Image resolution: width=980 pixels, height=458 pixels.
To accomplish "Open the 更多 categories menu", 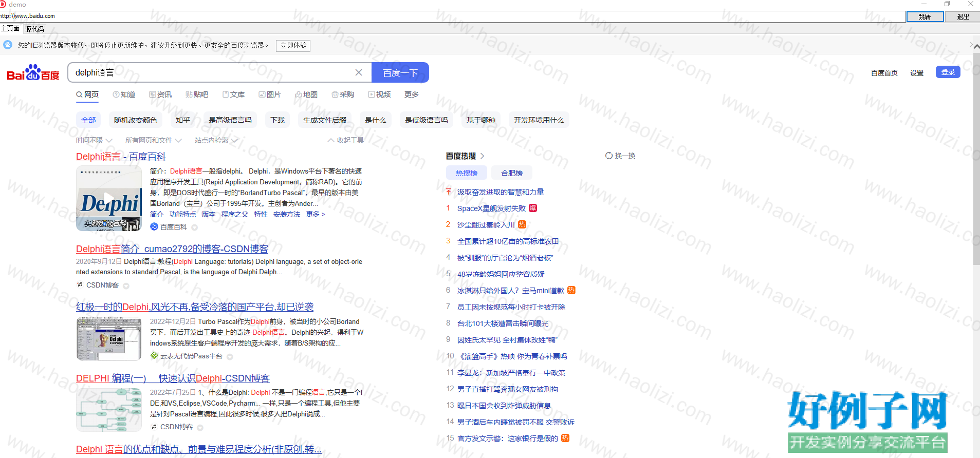I will tap(412, 94).
